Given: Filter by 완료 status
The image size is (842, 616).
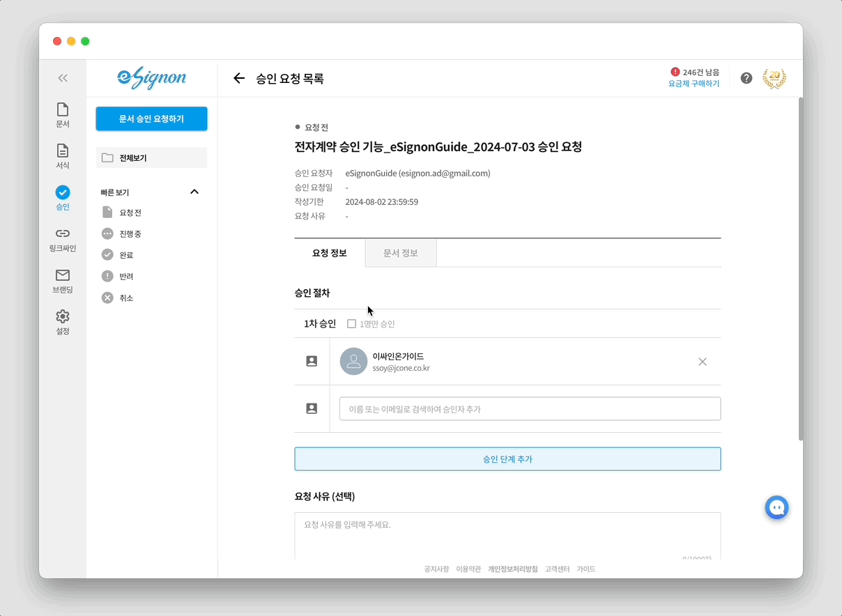Looking at the screenshot, I should 118,255.
